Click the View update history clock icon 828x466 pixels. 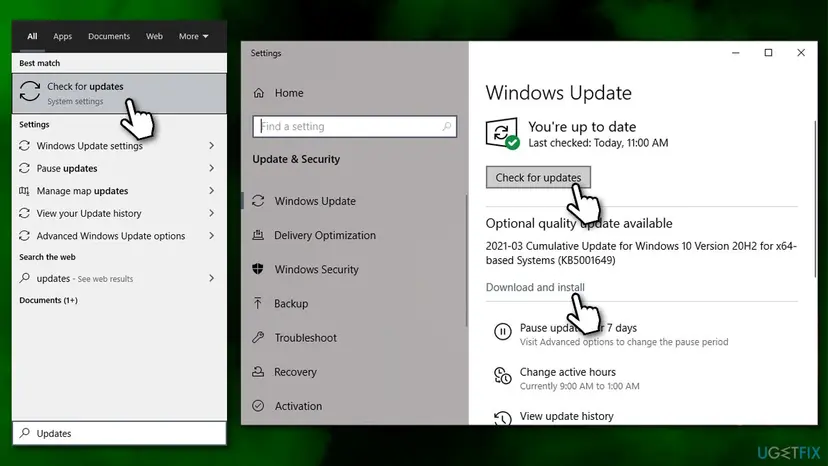pos(502,418)
